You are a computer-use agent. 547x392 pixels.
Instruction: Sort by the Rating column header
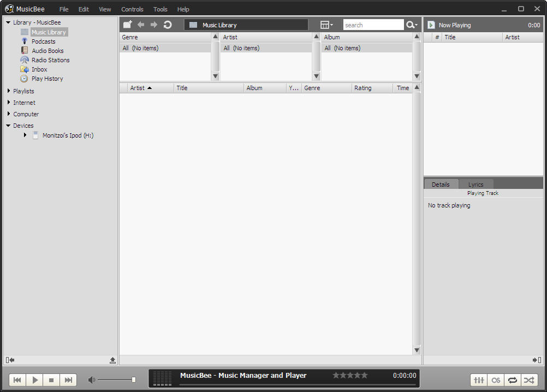click(372, 88)
